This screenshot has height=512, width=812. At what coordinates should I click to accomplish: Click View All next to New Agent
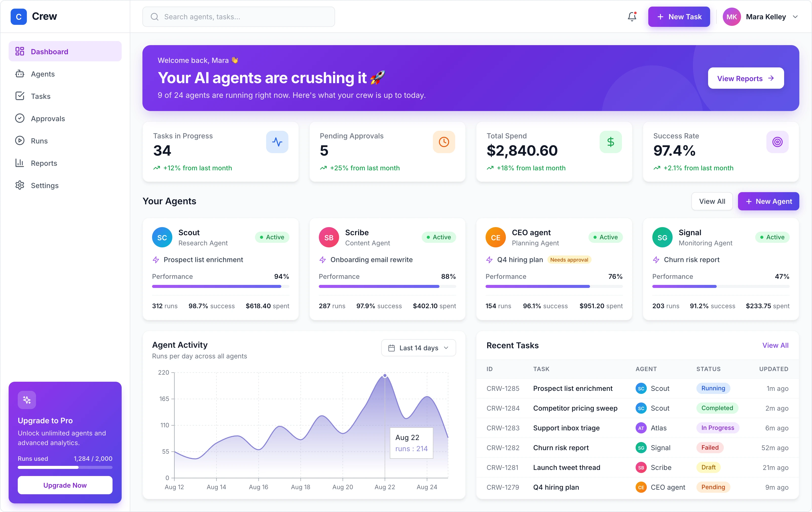[712, 201]
